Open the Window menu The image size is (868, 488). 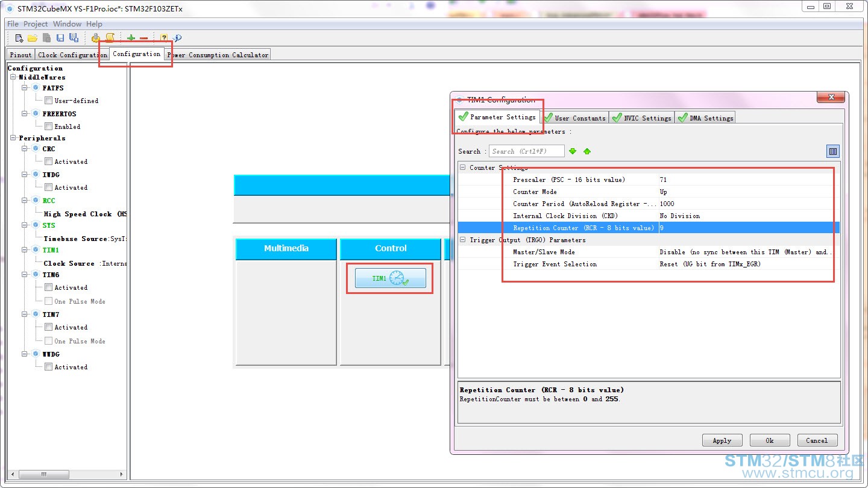(x=67, y=24)
